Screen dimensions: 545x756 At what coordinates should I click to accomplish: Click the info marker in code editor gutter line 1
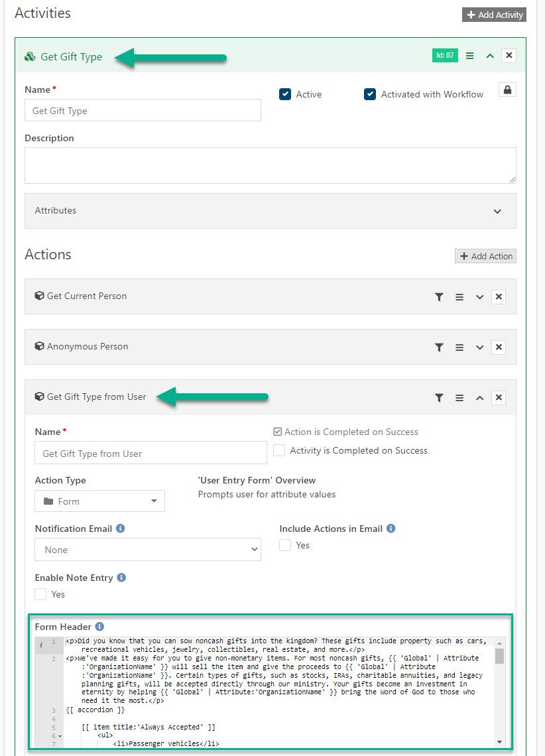(41, 645)
